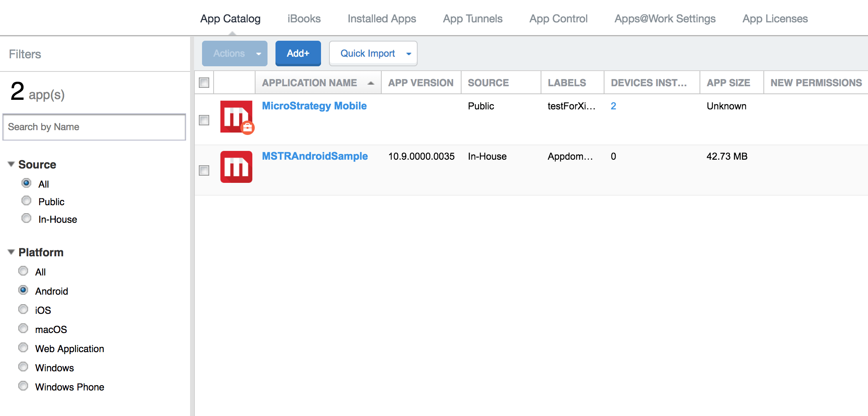Collapse the Source filter section
Image resolution: width=868 pixels, height=416 pixels.
click(x=11, y=164)
